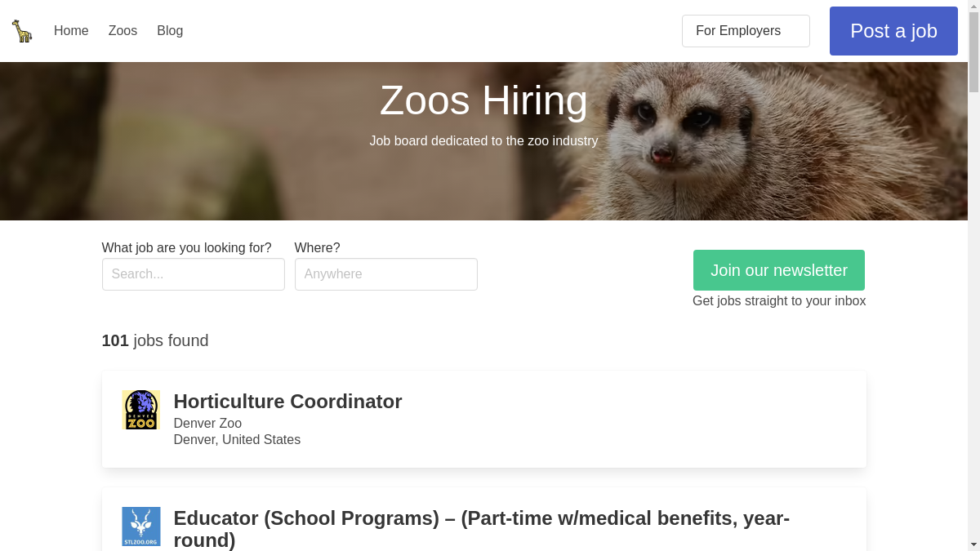Viewport: 980px width, 551px height.
Task: Click the Denver Zoo company name
Action: pos(207,423)
